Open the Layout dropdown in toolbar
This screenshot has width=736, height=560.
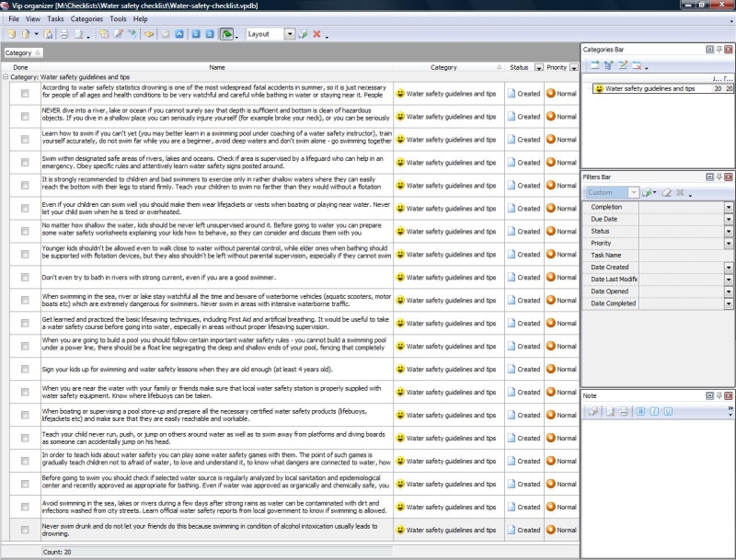click(290, 34)
